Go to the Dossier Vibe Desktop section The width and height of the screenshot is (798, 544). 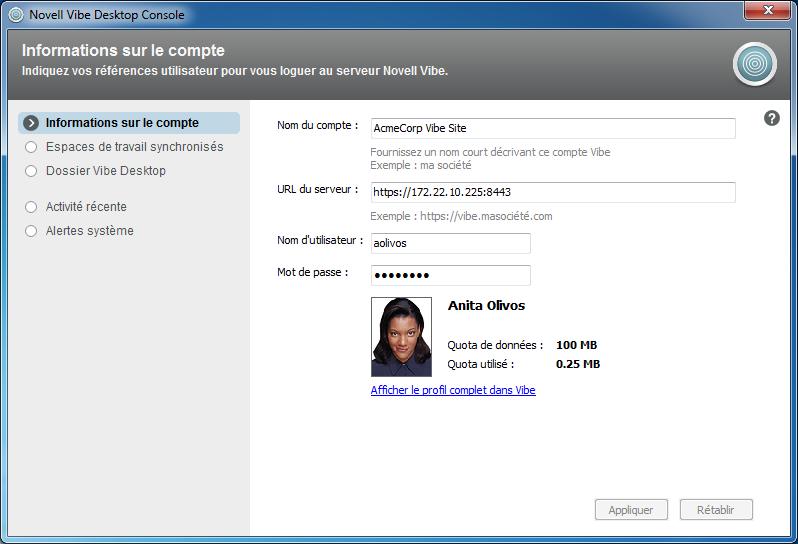click(106, 171)
